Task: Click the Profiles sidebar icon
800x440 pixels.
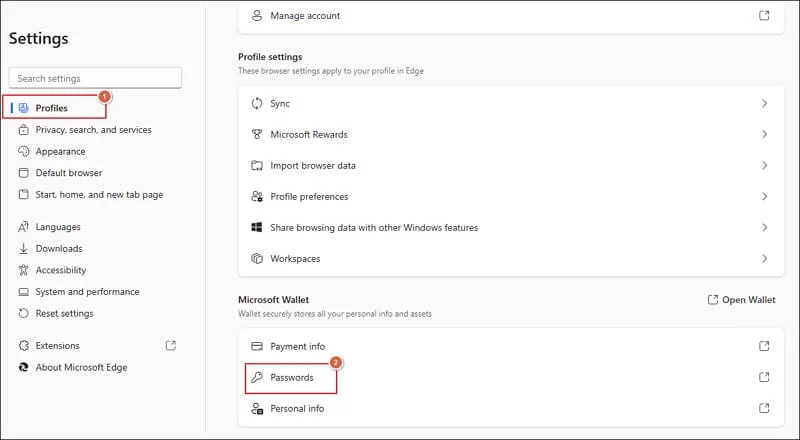Action: tap(23, 108)
